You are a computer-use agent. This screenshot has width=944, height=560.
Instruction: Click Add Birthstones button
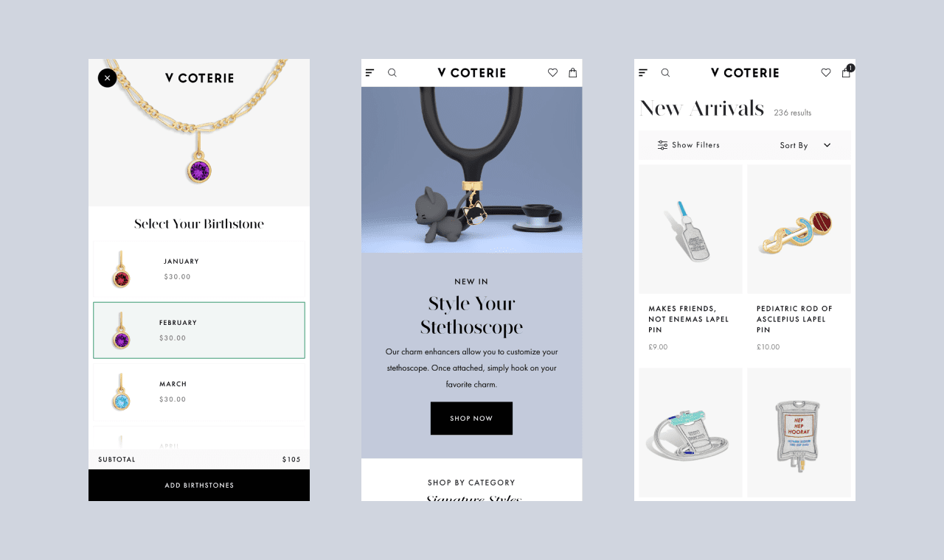point(199,485)
